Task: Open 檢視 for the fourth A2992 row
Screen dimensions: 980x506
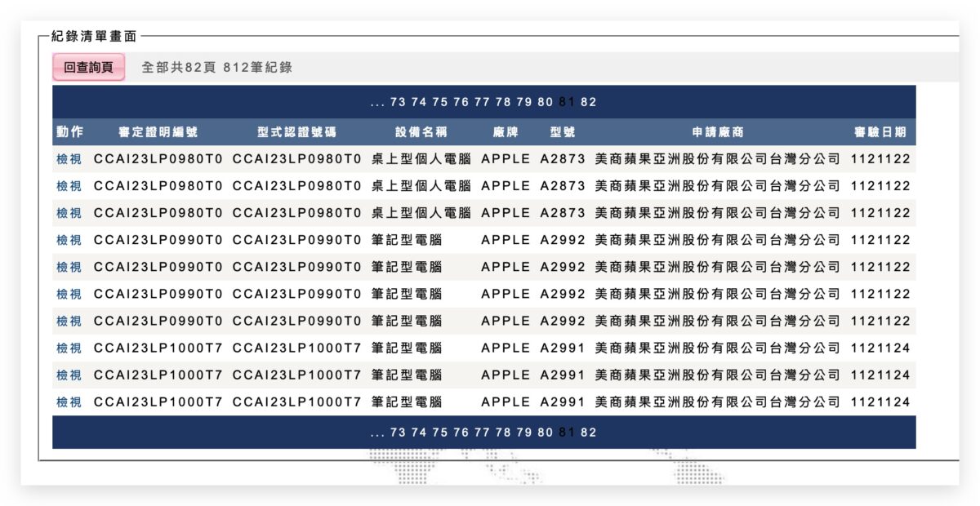Action: click(69, 321)
